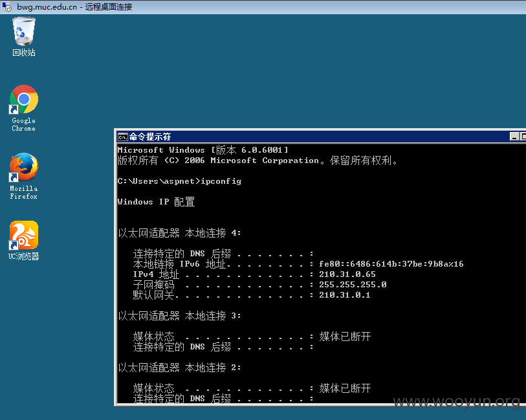Click 媒体已断开 under 本地连接 2
This screenshot has width=526, height=420.
point(345,388)
